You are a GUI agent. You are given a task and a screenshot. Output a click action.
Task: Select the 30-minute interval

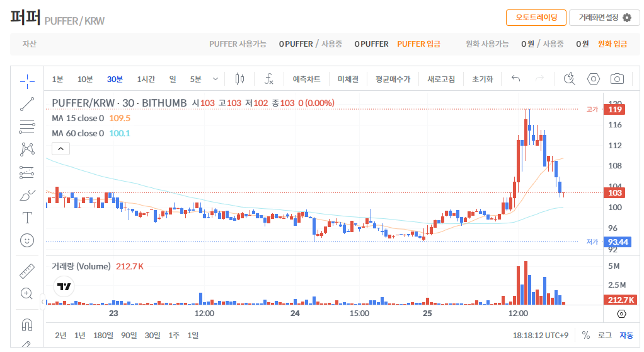(115, 79)
